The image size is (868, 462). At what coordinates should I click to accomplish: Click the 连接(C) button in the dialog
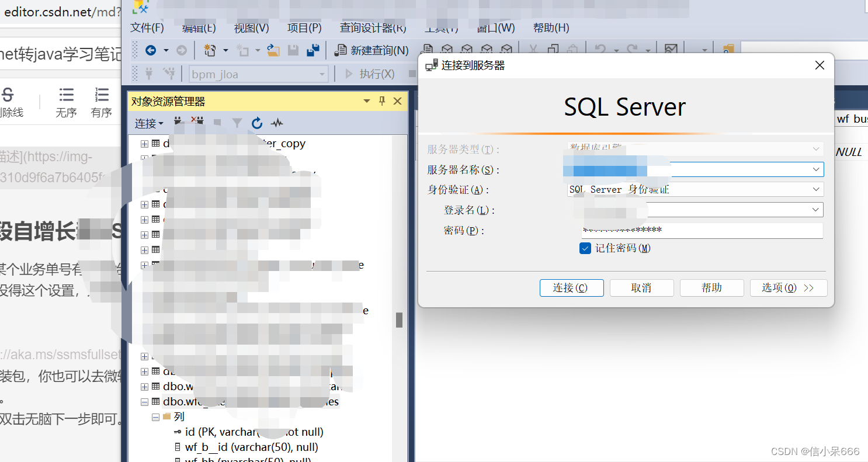click(571, 288)
